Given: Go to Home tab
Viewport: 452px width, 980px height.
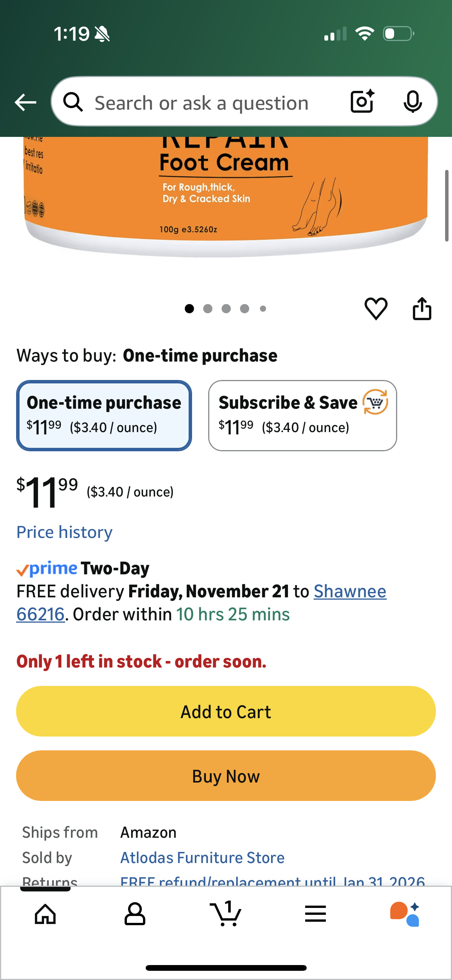Looking at the screenshot, I should tap(45, 914).
